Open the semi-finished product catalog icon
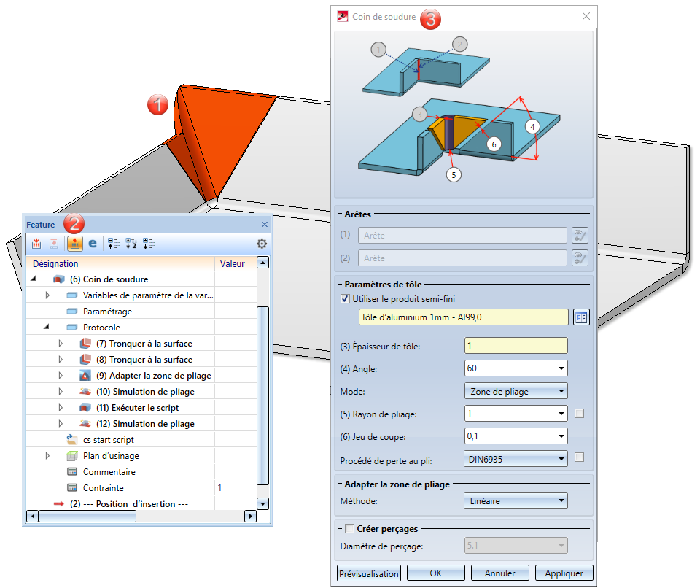The height and width of the screenshot is (588, 700). click(x=581, y=317)
